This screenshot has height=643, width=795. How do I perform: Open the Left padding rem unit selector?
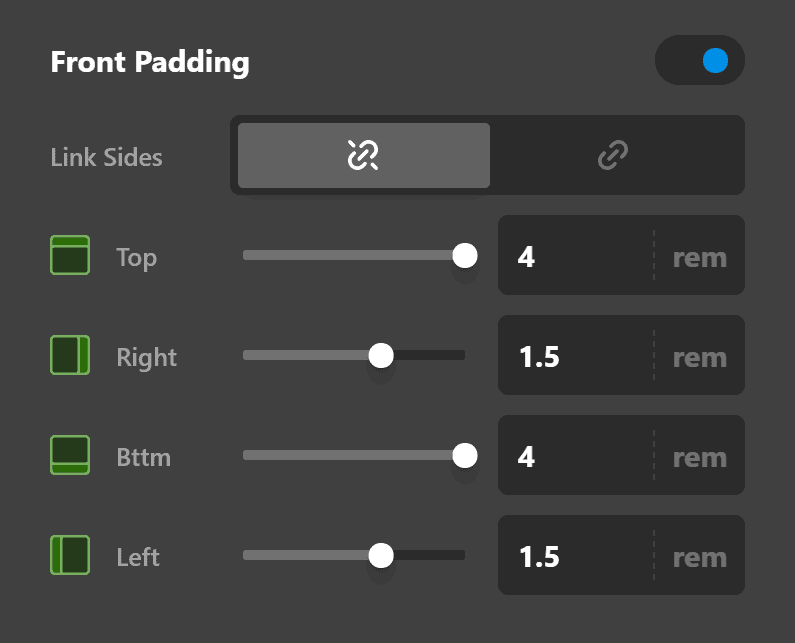pyautogui.click(x=699, y=557)
